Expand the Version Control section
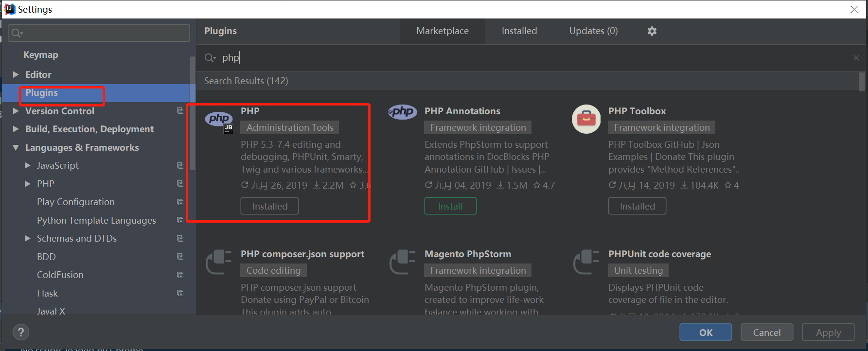868x351 pixels. (16, 111)
